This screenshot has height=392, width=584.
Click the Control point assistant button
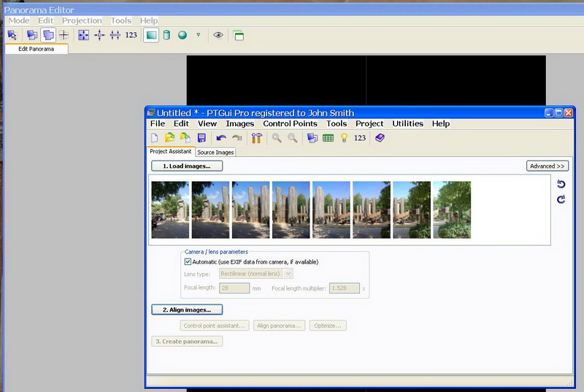tap(215, 326)
